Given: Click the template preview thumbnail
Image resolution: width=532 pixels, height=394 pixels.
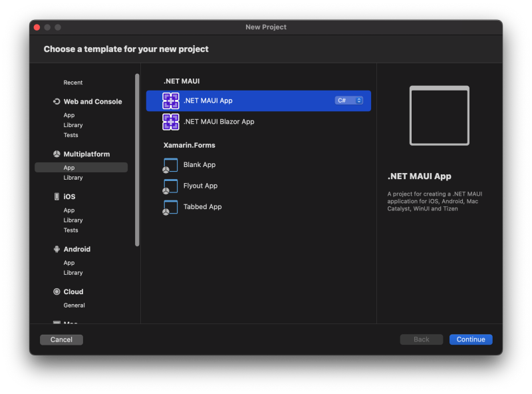Looking at the screenshot, I should pos(439,116).
